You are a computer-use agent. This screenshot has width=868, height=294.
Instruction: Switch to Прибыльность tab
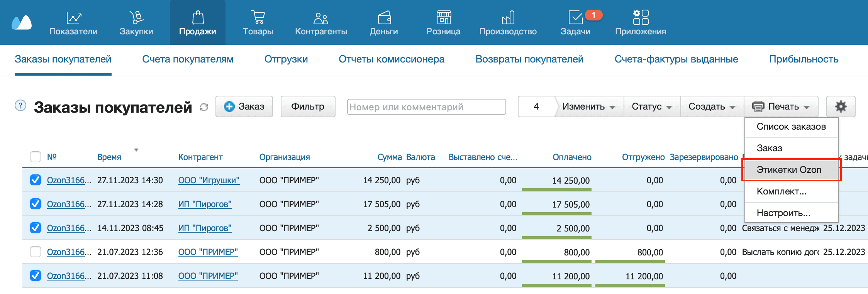click(x=804, y=59)
